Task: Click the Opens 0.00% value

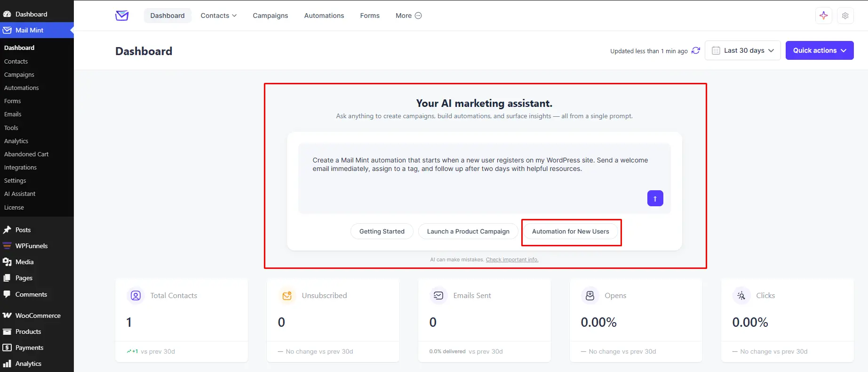Action: click(598, 322)
